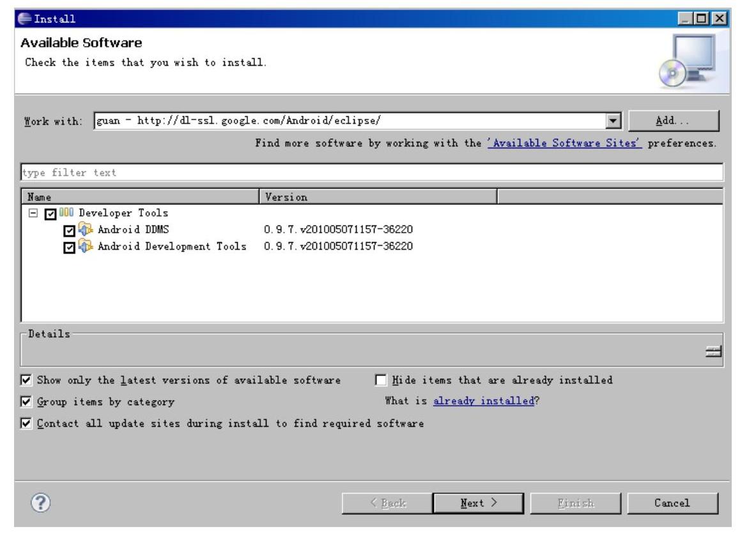756x536 pixels.
Task: Toggle Group items by category checkbox
Action: point(26,401)
